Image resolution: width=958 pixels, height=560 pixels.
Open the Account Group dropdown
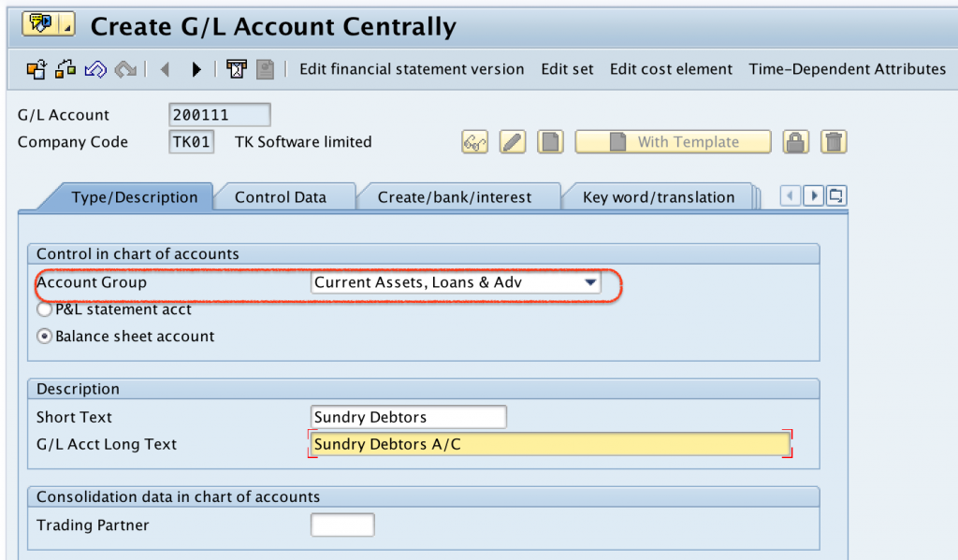592,282
